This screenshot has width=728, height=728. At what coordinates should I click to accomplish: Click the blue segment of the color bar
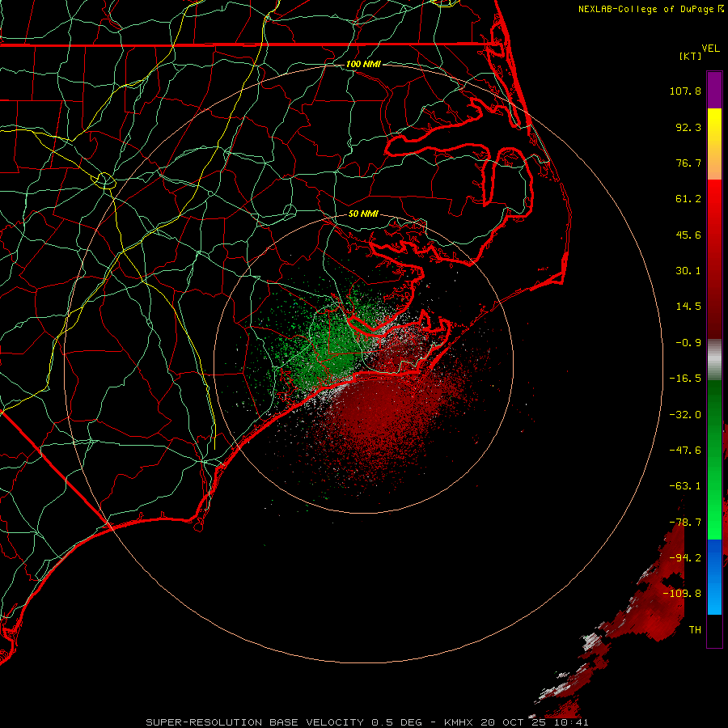(714, 577)
